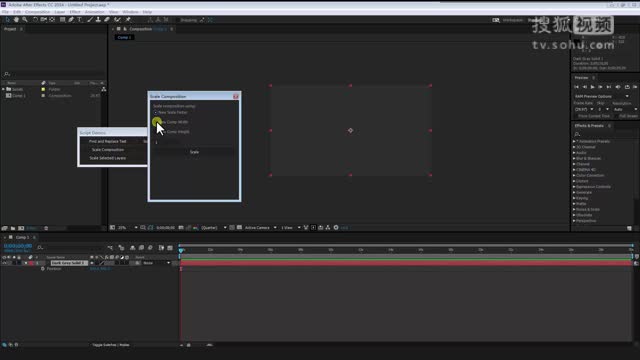The width and height of the screenshot is (640, 360).
Task: Open the Window menu
Action: [x=130, y=12]
